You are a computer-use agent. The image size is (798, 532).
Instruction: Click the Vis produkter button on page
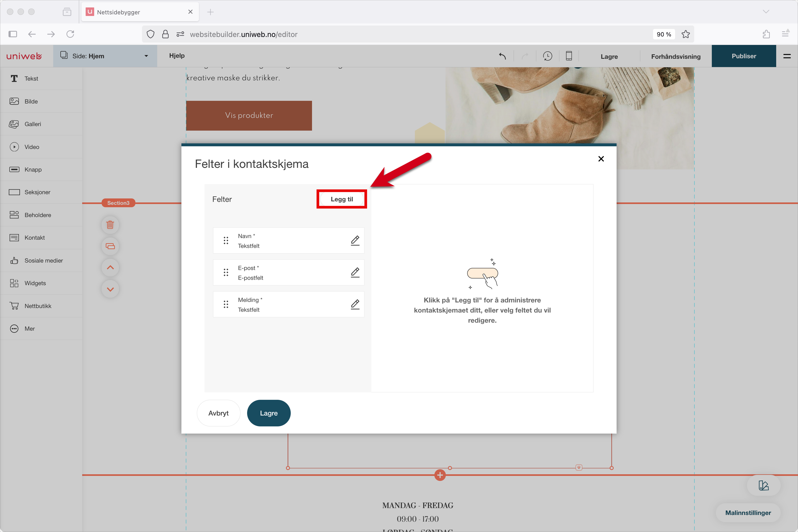coord(249,115)
